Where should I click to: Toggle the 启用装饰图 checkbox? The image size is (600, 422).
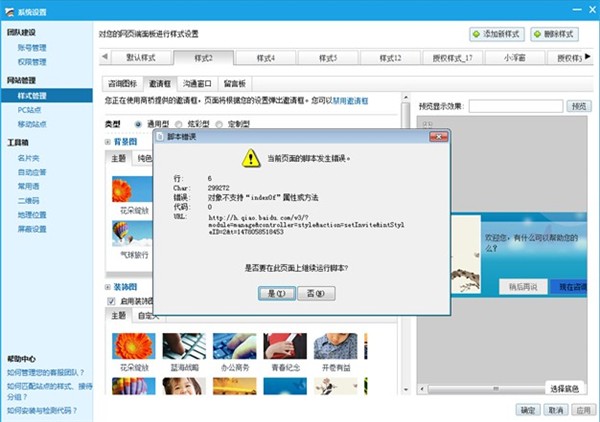pyautogui.click(x=111, y=301)
